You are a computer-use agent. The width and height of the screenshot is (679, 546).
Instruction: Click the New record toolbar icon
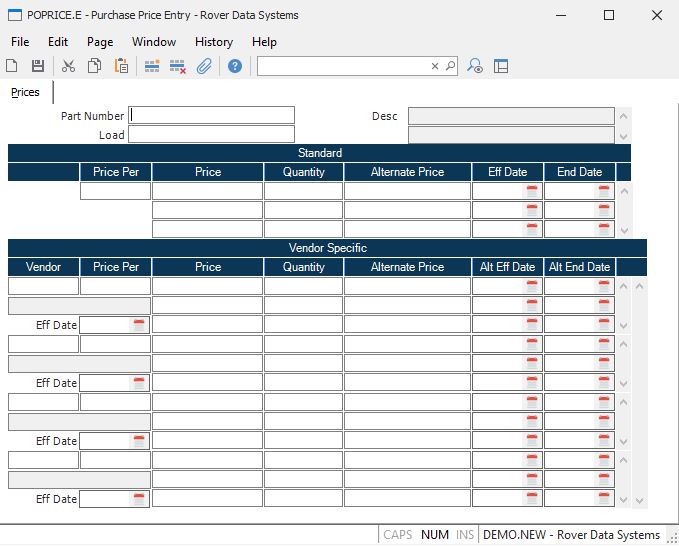coord(12,66)
